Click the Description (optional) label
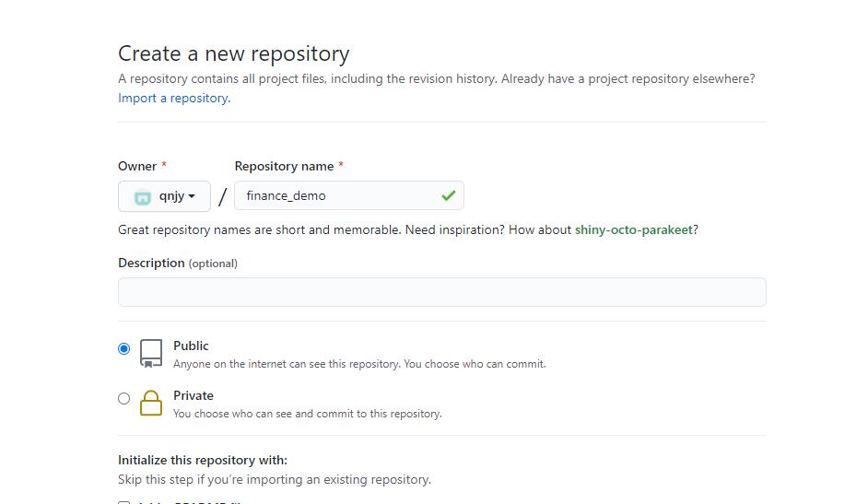This screenshot has height=504, width=868. [x=177, y=263]
